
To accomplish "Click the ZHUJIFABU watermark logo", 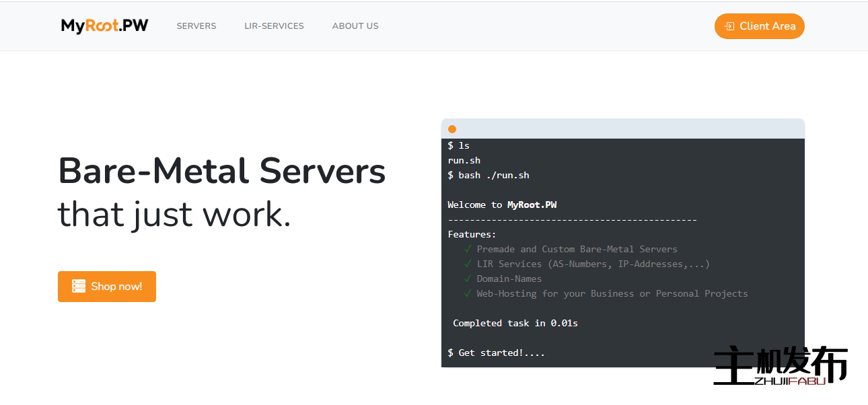I will point(780,367).
